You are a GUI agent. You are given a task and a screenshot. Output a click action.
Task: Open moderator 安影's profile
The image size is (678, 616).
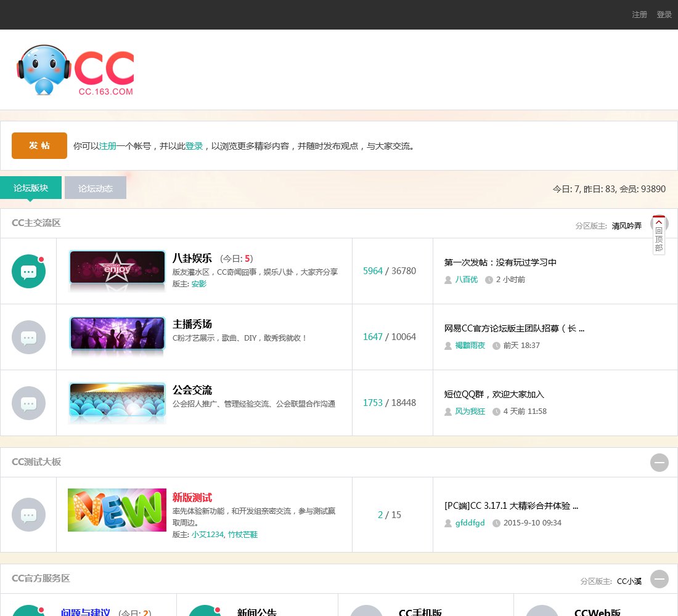(199, 284)
